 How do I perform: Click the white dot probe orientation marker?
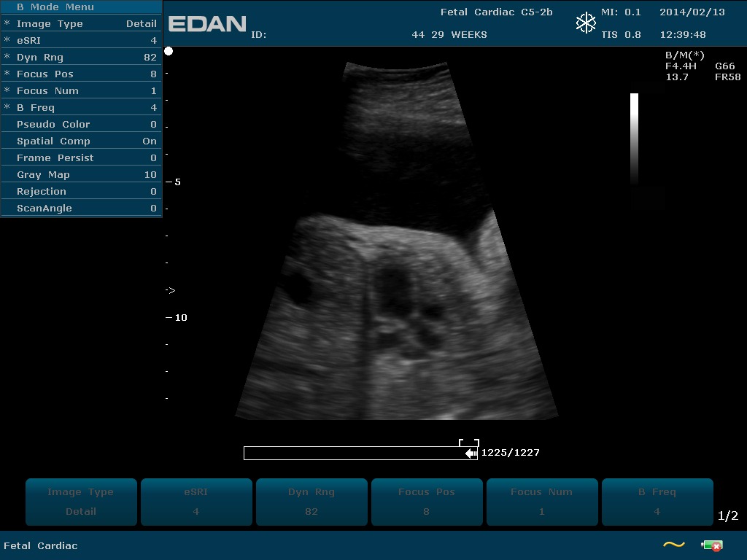coord(169,51)
